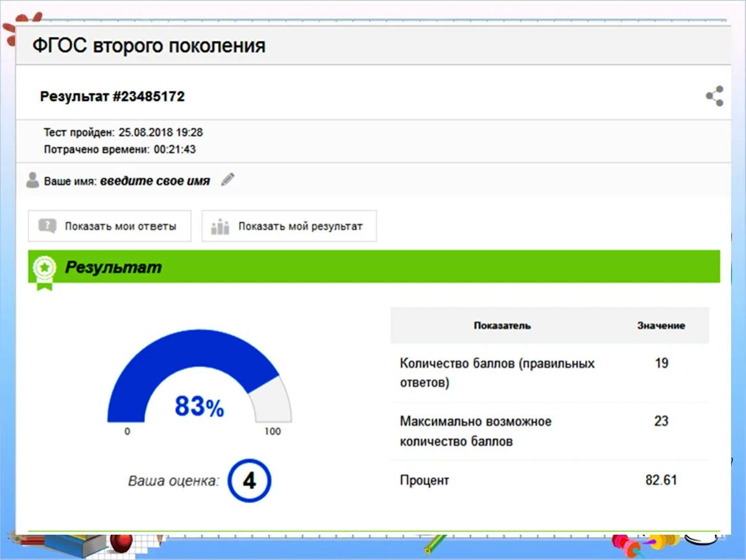The width and height of the screenshot is (746, 560).
Task: Click the 'Значение' column header
Action: (x=661, y=325)
